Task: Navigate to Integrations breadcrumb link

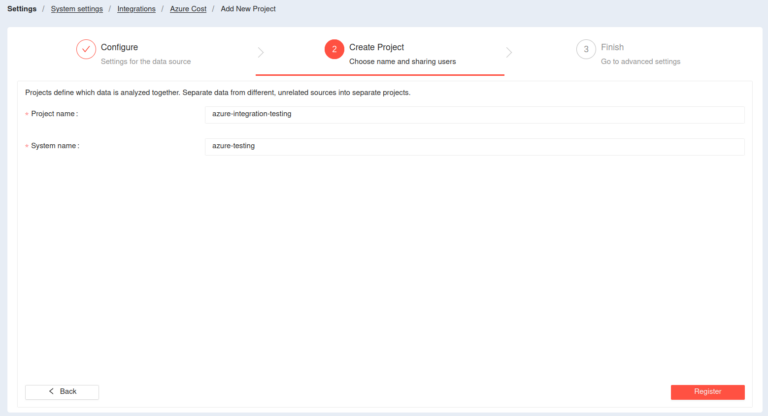Action: pos(136,9)
